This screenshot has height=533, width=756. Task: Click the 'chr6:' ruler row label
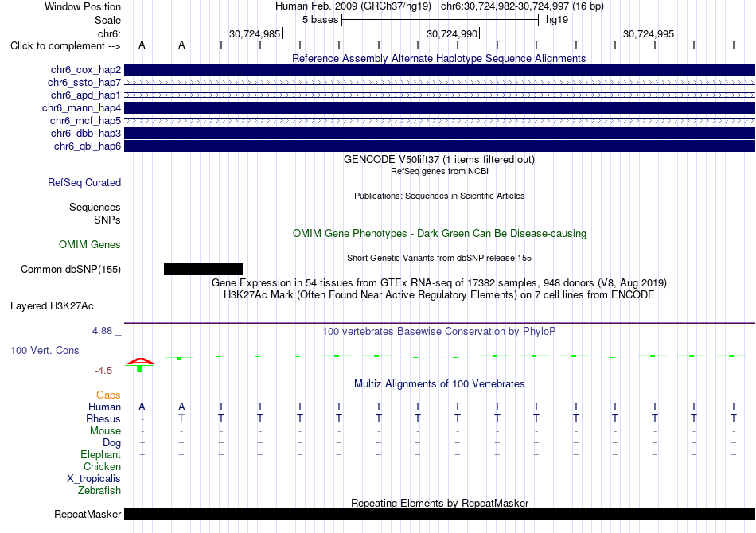pos(110,33)
